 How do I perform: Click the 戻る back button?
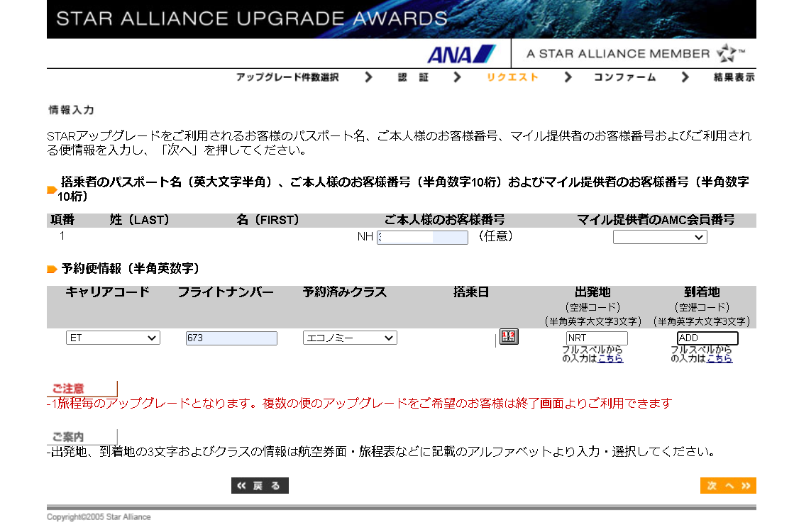click(260, 485)
